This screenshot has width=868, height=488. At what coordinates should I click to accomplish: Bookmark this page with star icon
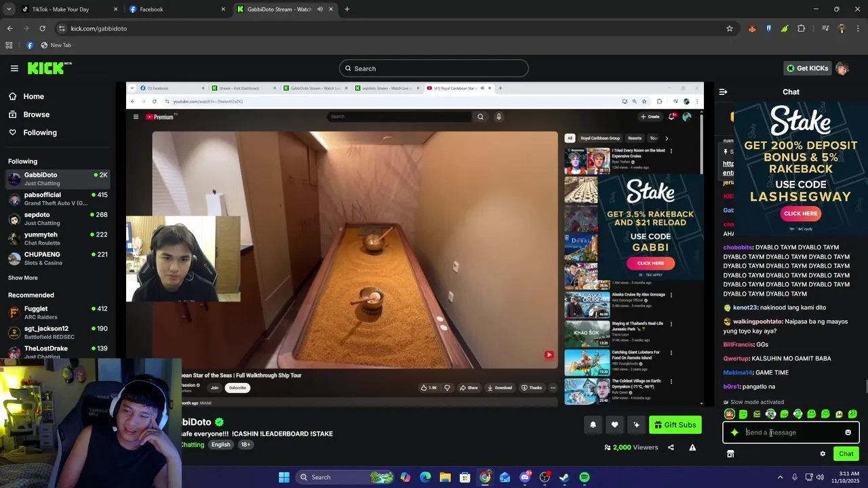730,28
